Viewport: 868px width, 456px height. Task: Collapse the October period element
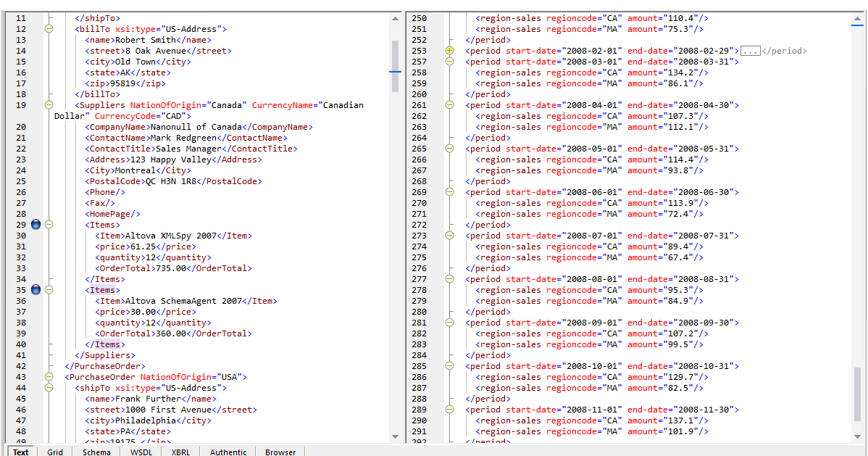pyautogui.click(x=449, y=366)
